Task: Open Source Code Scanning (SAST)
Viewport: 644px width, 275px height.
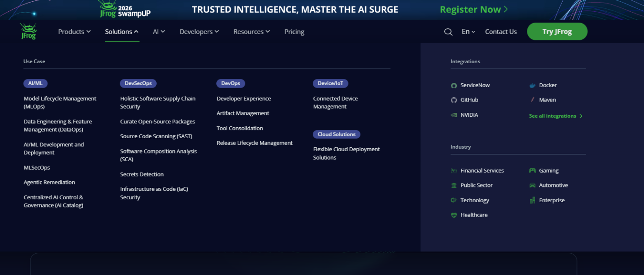Action: 156,136
